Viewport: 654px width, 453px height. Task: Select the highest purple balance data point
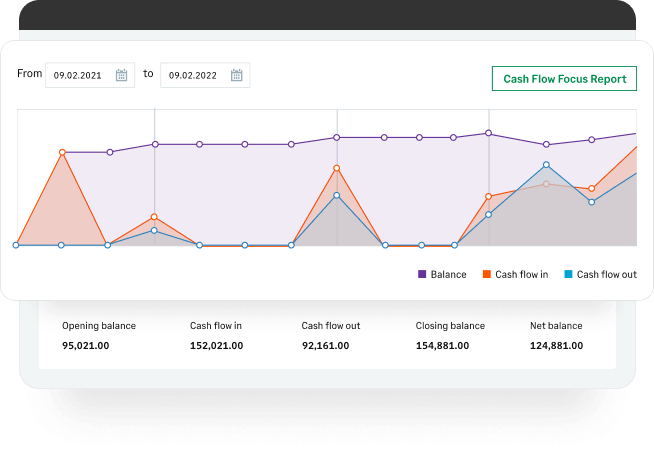click(x=488, y=133)
